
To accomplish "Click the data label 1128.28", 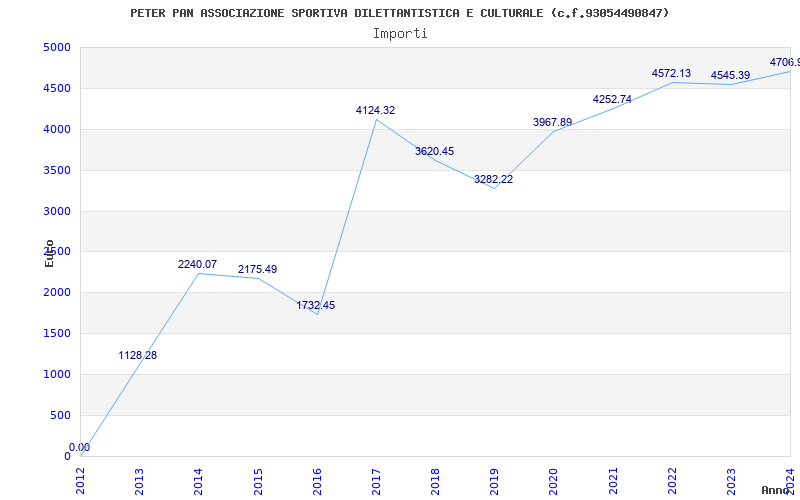I will tap(138, 355).
